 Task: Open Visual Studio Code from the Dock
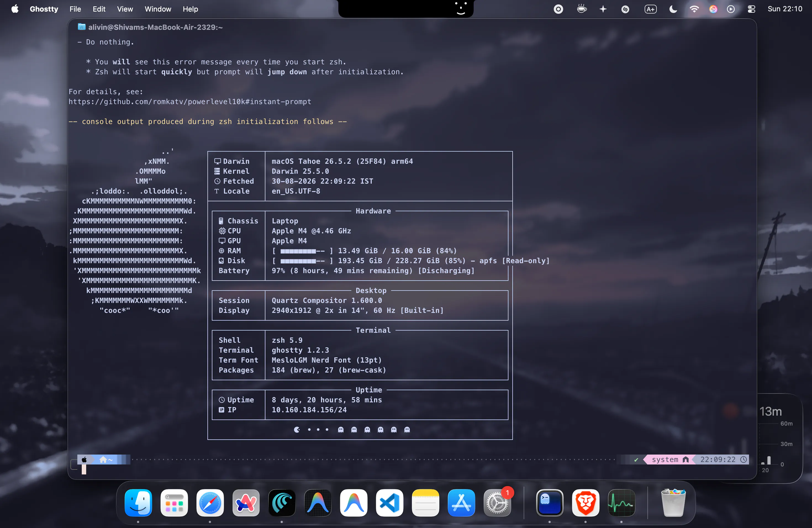390,503
